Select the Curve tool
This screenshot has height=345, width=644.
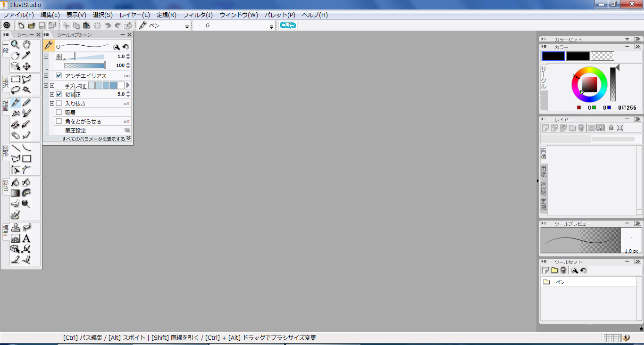(26, 148)
